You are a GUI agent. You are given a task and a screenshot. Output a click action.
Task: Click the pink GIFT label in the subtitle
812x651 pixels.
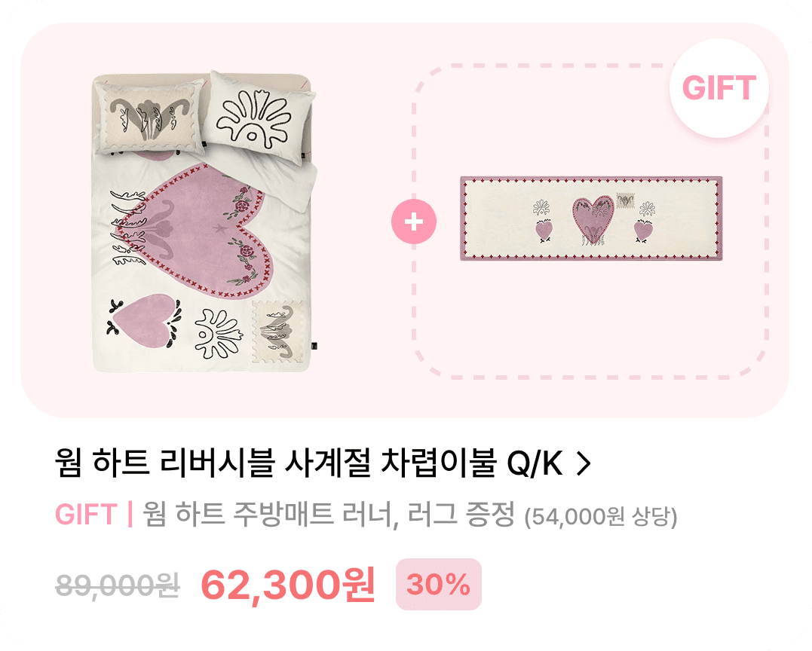[x=86, y=515]
